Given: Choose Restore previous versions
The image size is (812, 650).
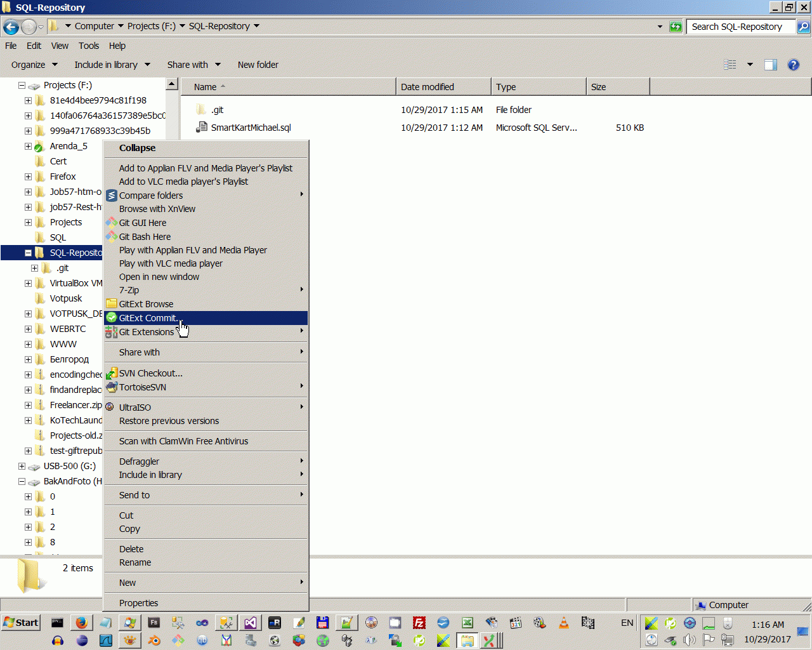Looking at the screenshot, I should (x=206, y=421).
